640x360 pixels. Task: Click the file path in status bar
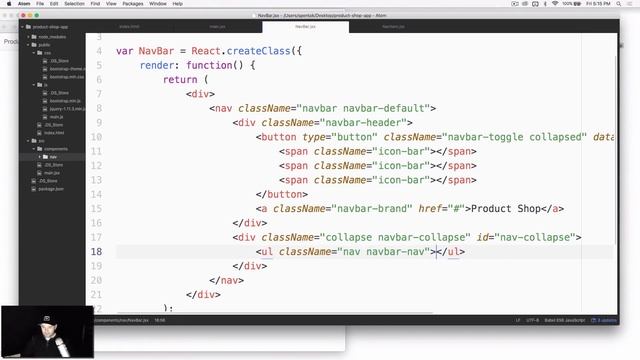(122, 320)
